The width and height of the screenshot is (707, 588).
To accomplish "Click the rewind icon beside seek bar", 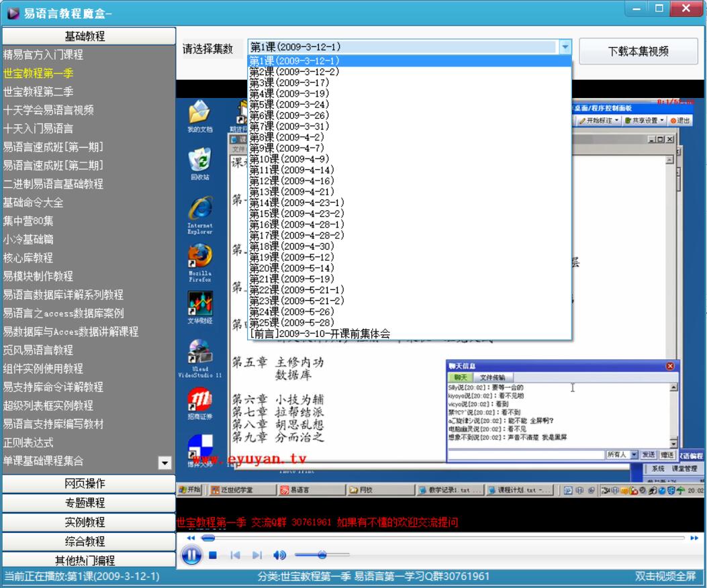I will click(x=191, y=538).
